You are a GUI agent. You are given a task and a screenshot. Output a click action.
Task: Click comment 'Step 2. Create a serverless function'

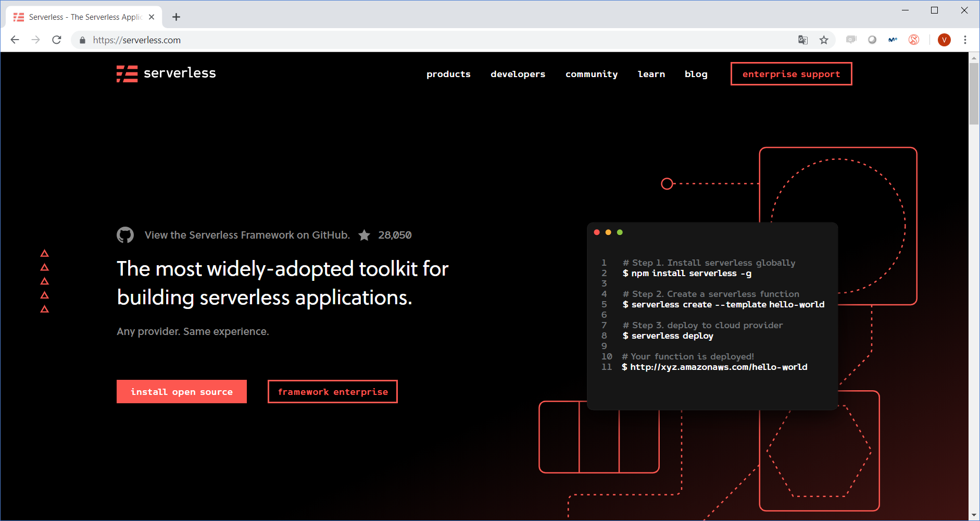pos(711,294)
